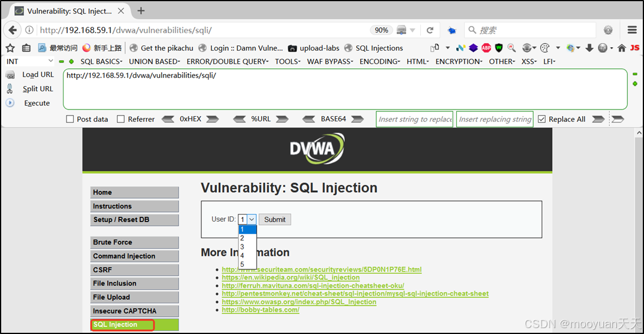Click the HackBar URL text area
Screen dimensions: 644x334
coord(345,89)
